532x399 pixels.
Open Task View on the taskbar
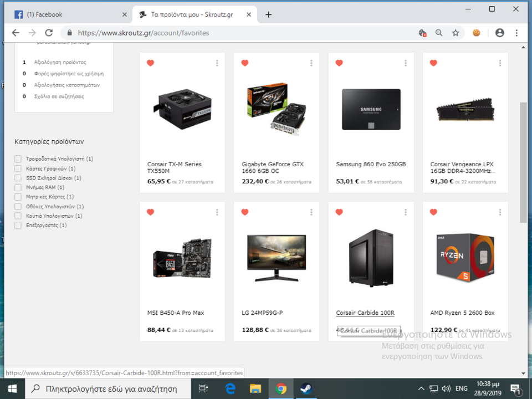pos(203,389)
